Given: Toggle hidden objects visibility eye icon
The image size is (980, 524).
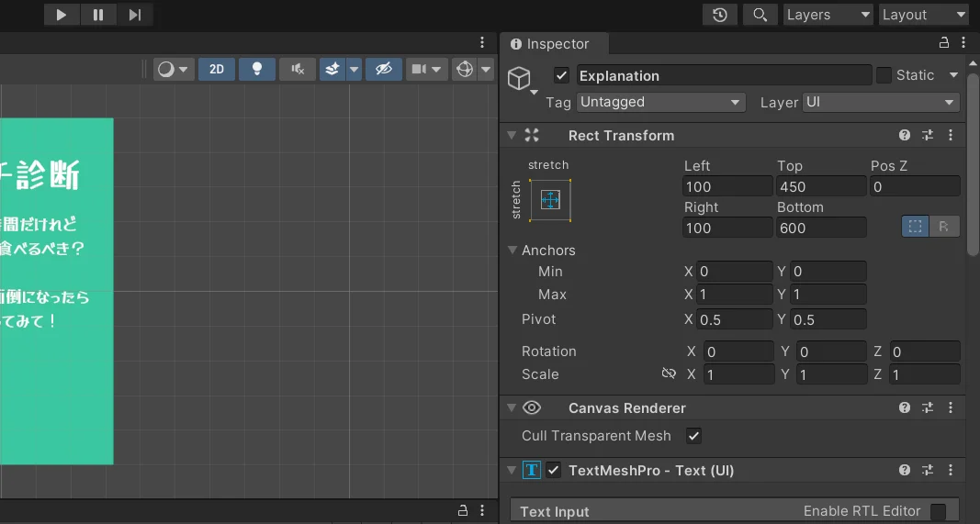Looking at the screenshot, I should click(x=384, y=69).
